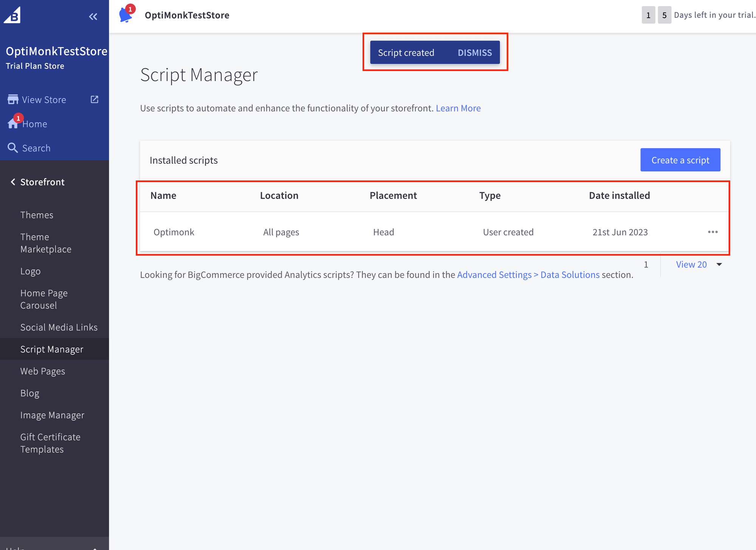Viewport: 756px width, 550px height.
Task: Click OptiMonkTestStore title in top bar
Action: pyautogui.click(x=187, y=15)
